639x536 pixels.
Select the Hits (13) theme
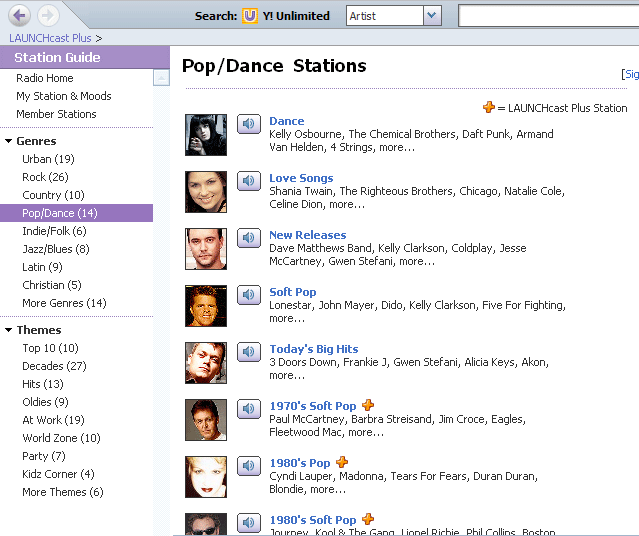click(x=43, y=384)
